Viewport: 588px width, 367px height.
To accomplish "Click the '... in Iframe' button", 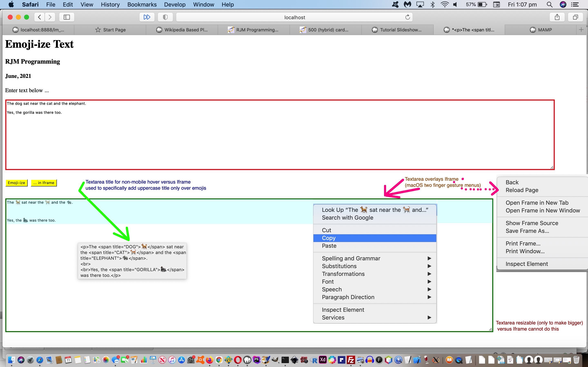I will tap(44, 182).
